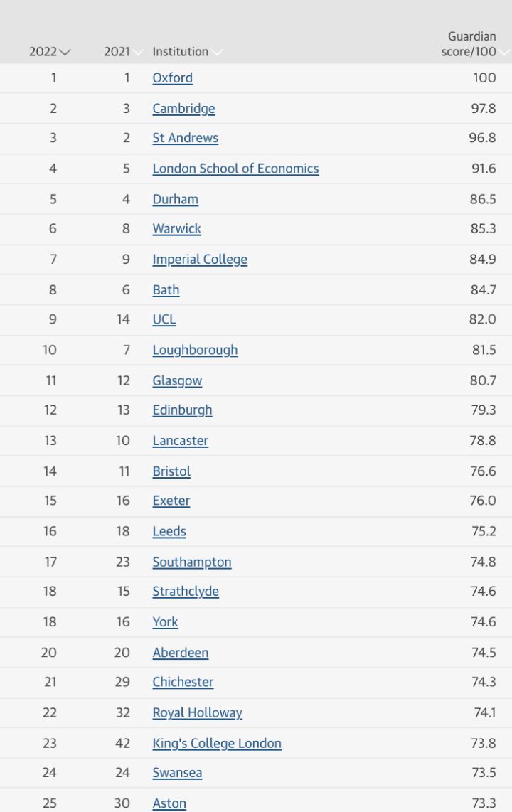Open the Guardian score sort dropdown

click(505, 51)
